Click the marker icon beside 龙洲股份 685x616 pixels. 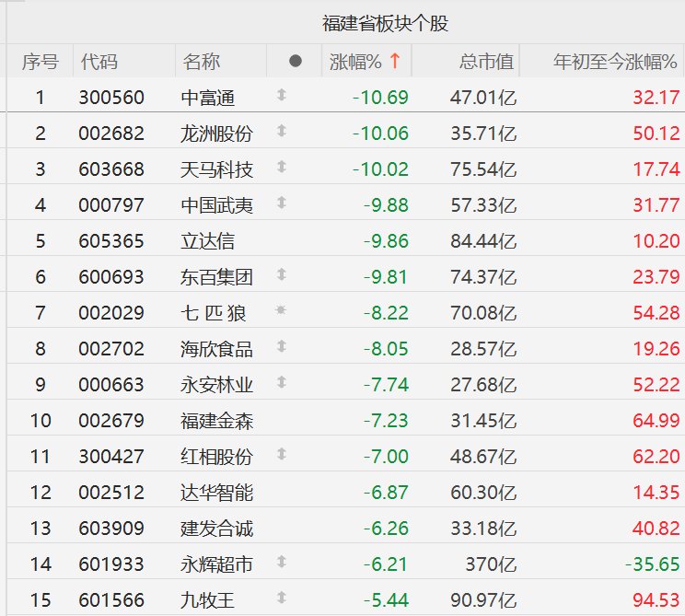click(x=282, y=131)
